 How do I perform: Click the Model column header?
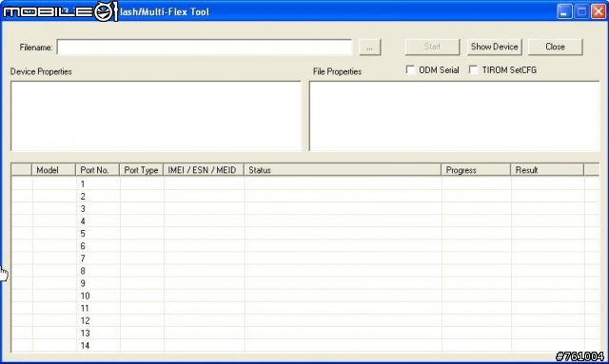[53, 170]
